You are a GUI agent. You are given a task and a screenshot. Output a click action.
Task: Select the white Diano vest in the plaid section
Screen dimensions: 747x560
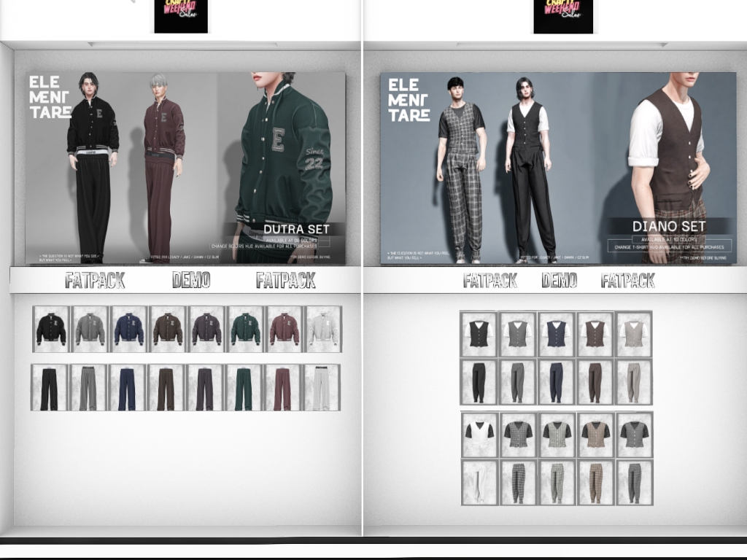point(480,435)
